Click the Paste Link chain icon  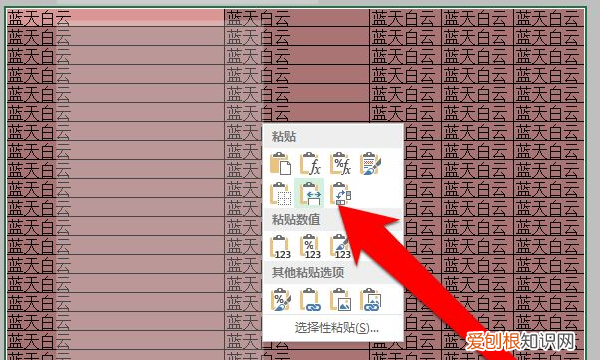[x=310, y=300]
